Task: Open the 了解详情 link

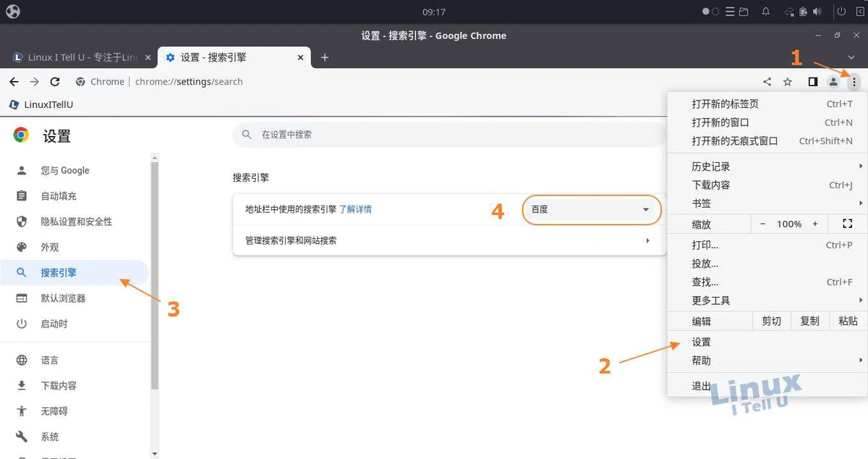Action: click(355, 209)
